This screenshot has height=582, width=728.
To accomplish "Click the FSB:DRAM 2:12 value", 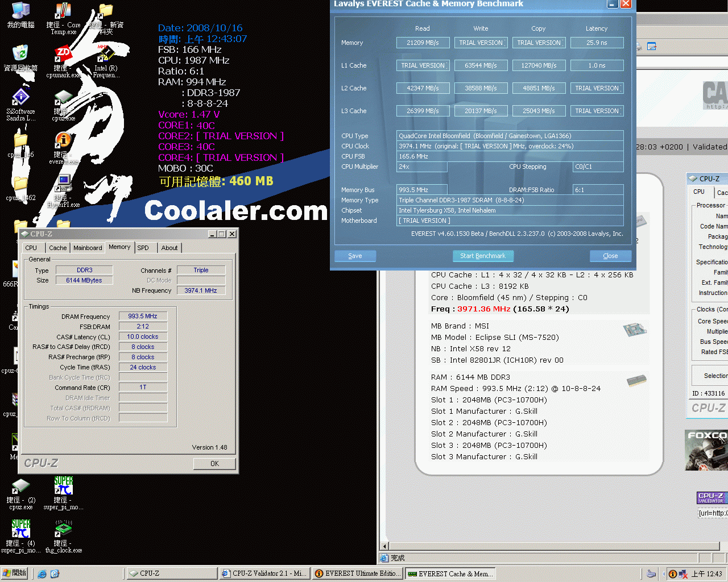I will tap(143, 326).
